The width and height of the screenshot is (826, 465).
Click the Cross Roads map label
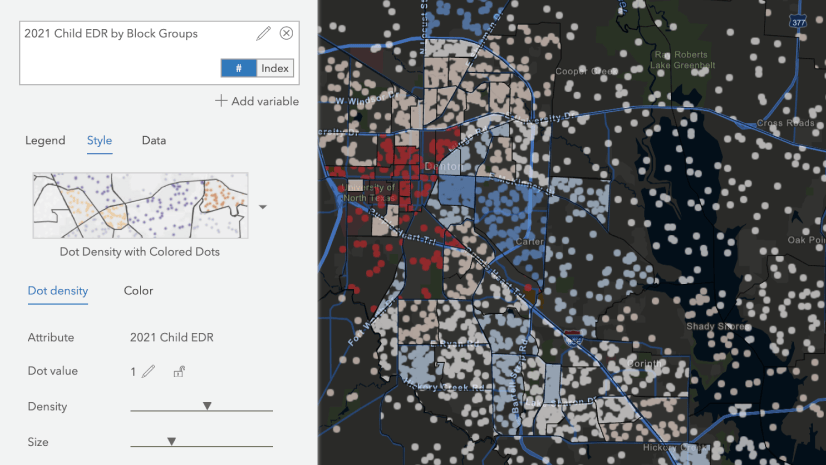point(785,123)
